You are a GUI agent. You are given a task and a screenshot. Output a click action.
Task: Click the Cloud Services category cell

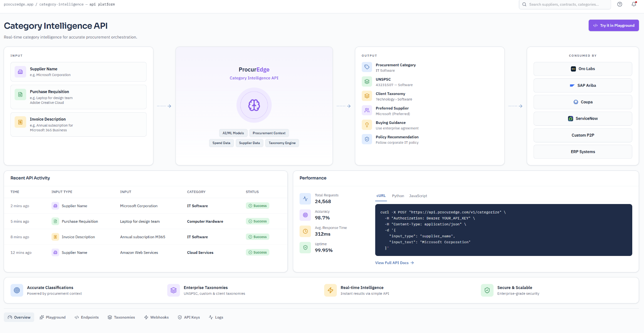pos(200,253)
